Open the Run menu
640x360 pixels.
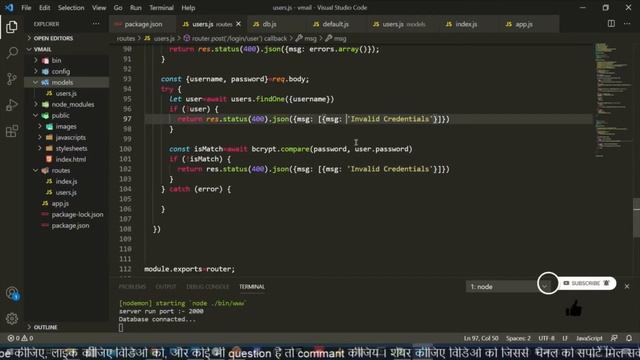tap(136, 8)
